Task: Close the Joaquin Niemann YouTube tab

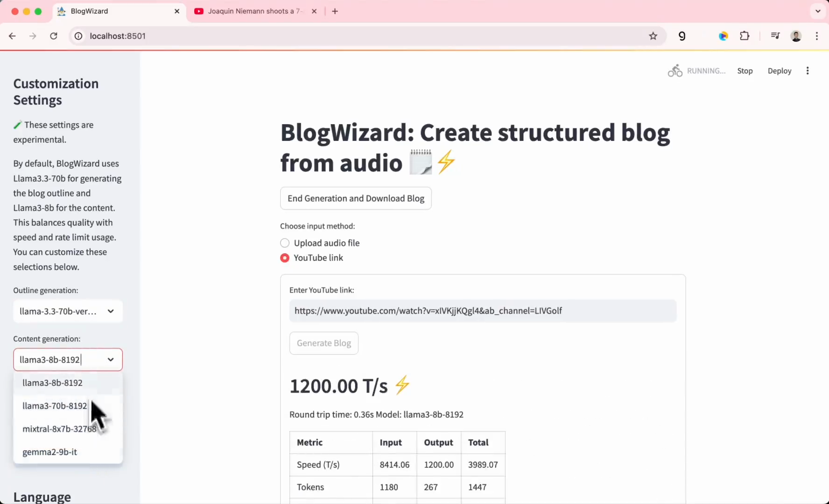Action: 314,11
